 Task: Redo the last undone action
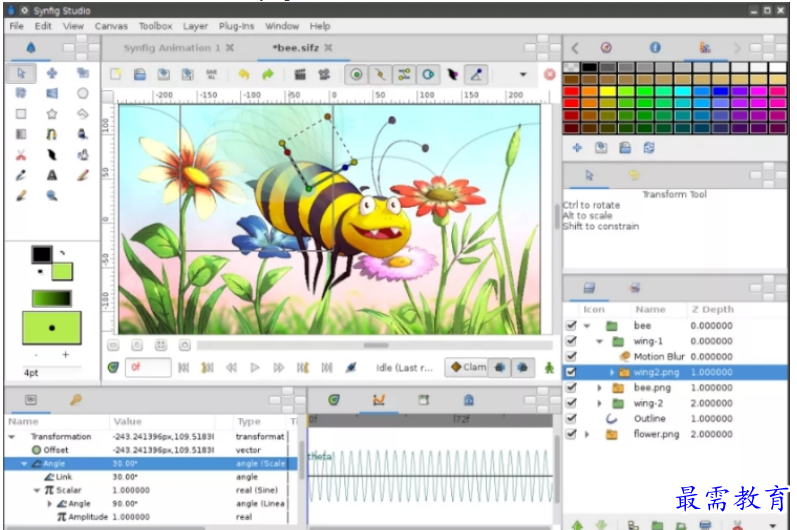click(x=268, y=75)
